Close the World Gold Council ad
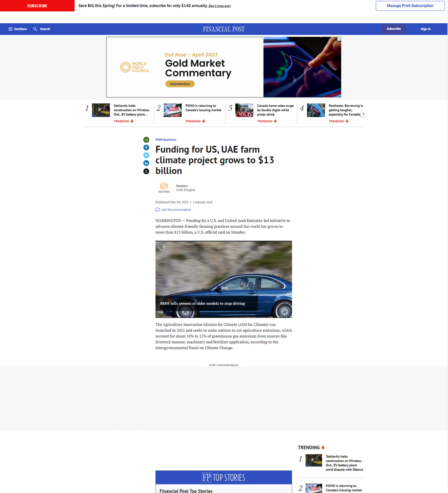 (339, 39)
